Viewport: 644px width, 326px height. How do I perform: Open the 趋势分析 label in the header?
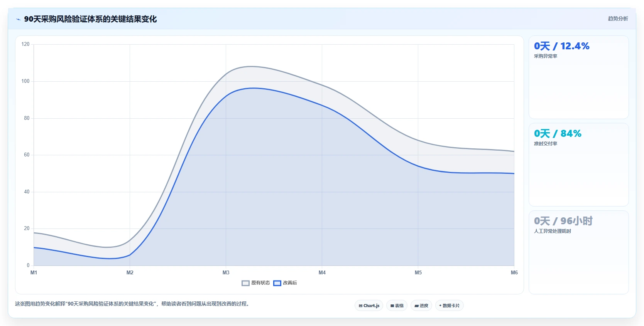pyautogui.click(x=618, y=18)
